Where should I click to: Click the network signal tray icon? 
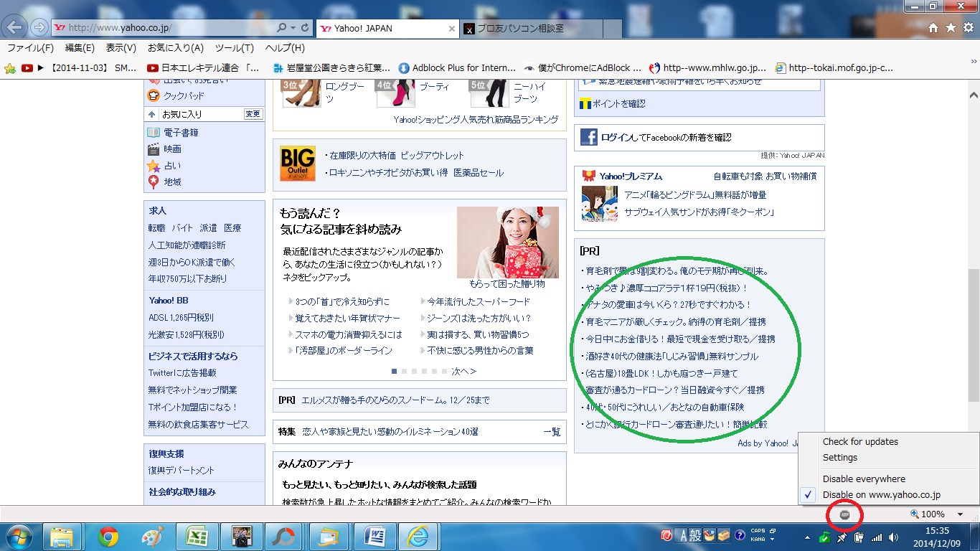coord(877,537)
